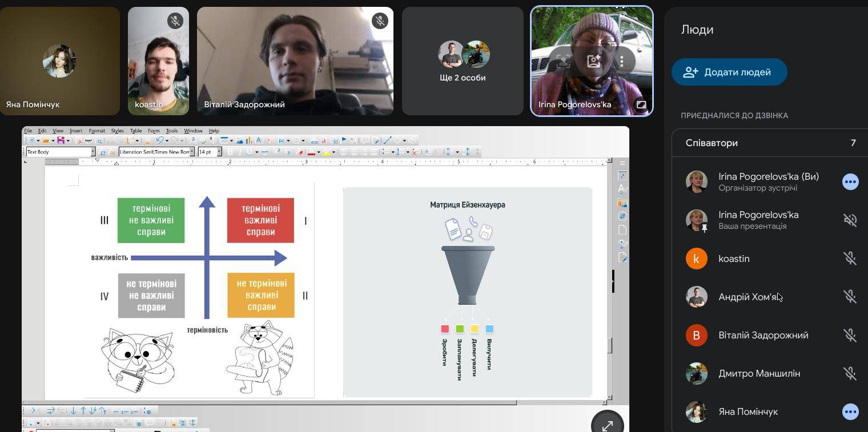Open the Navigator compass icon in sidebar

point(622,216)
